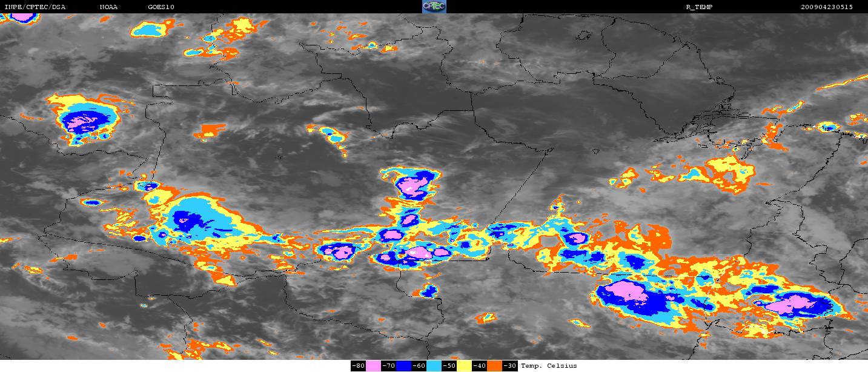The height and width of the screenshot is (372, 868).
Task: Click the GOES10 satellite label
Action: pyautogui.click(x=161, y=7)
